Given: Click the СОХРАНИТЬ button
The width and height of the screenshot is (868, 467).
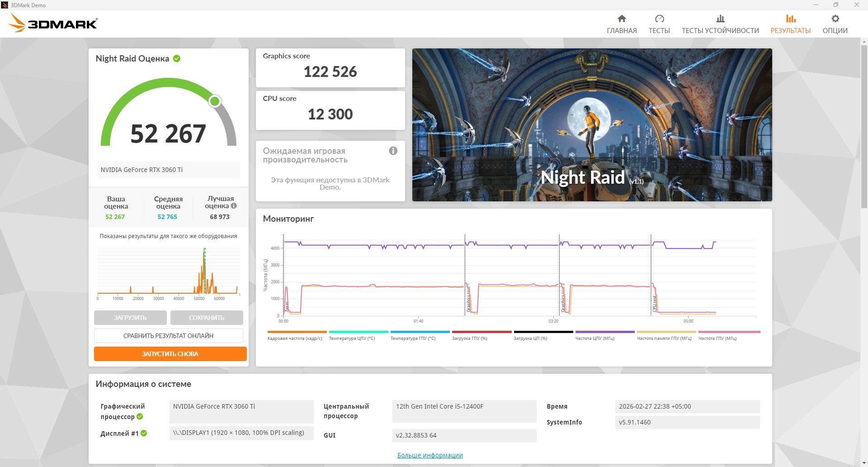Looking at the screenshot, I should [x=207, y=318].
